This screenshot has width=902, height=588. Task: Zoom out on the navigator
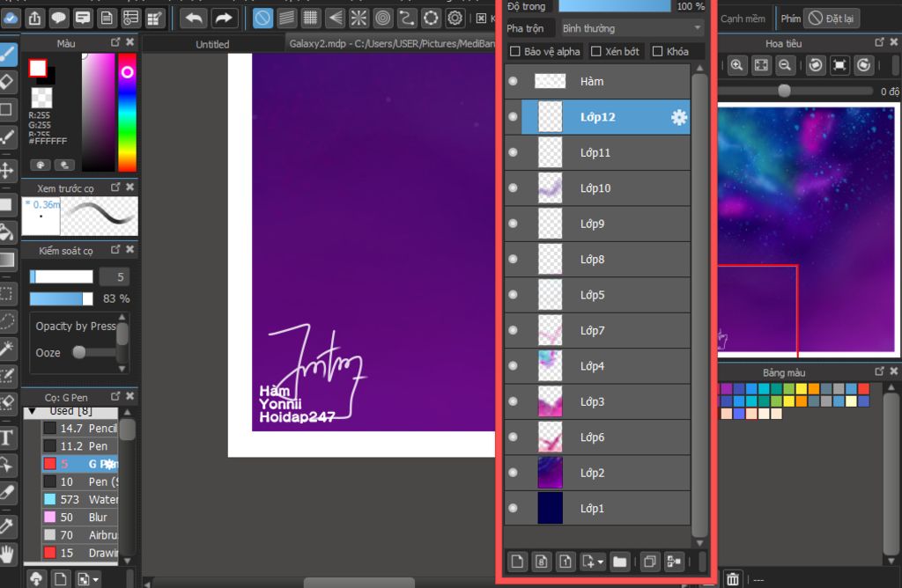click(x=785, y=65)
